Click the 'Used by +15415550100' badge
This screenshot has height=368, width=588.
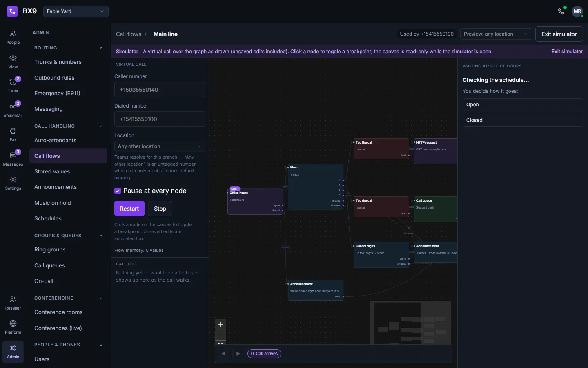click(427, 34)
